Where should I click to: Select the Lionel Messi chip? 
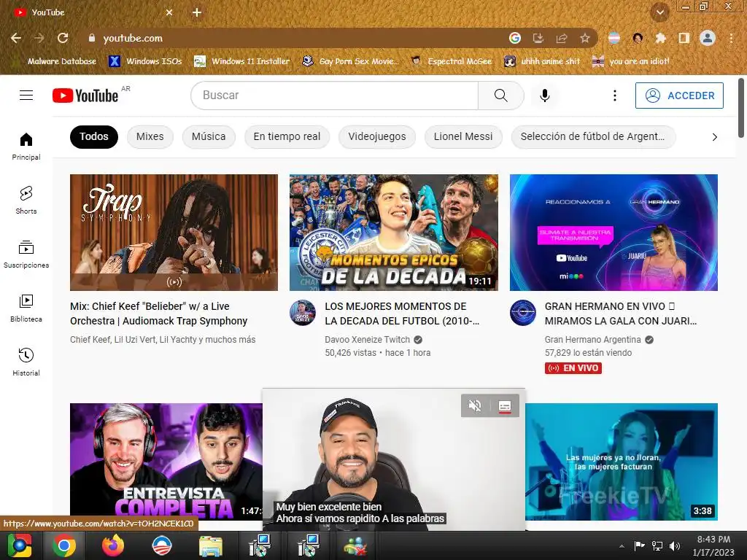(463, 137)
